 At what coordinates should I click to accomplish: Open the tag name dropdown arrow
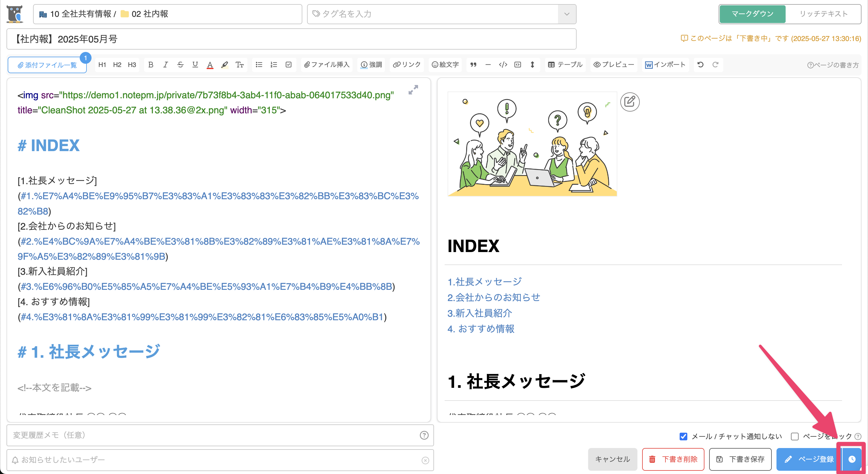(x=567, y=14)
